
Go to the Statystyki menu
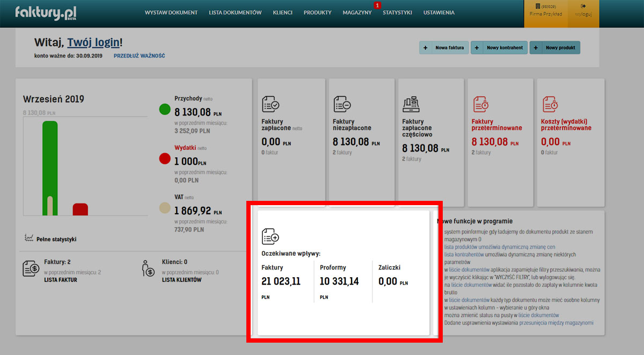coord(397,12)
